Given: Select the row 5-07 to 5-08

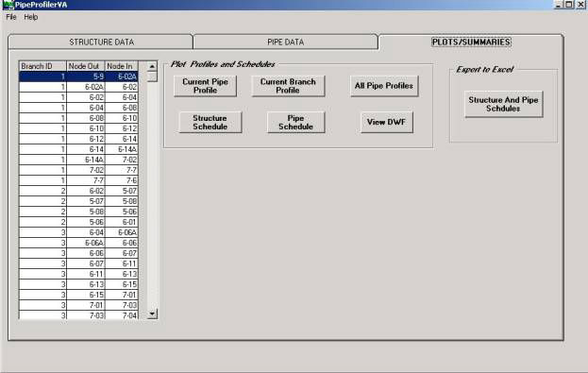Looking at the screenshot, I should 78,201.
